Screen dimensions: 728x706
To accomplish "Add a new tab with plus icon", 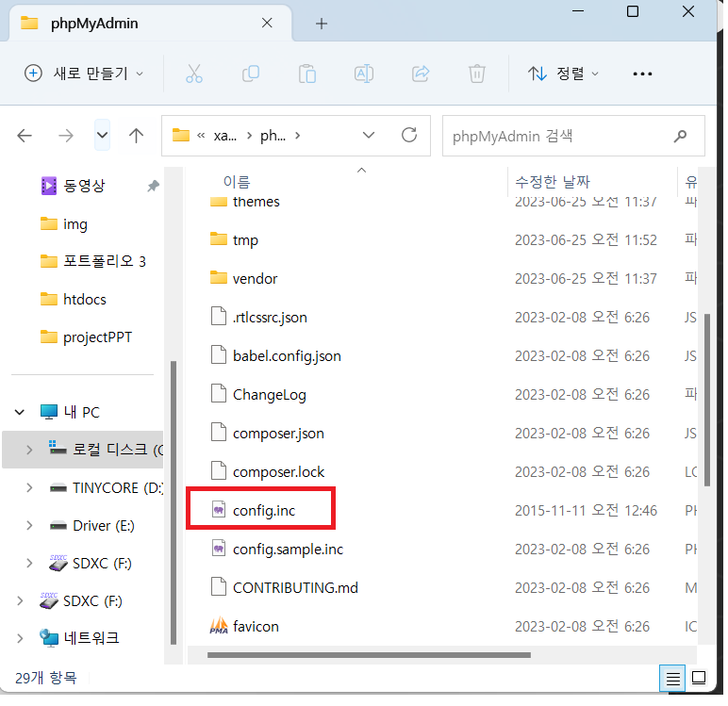I will coord(322,24).
